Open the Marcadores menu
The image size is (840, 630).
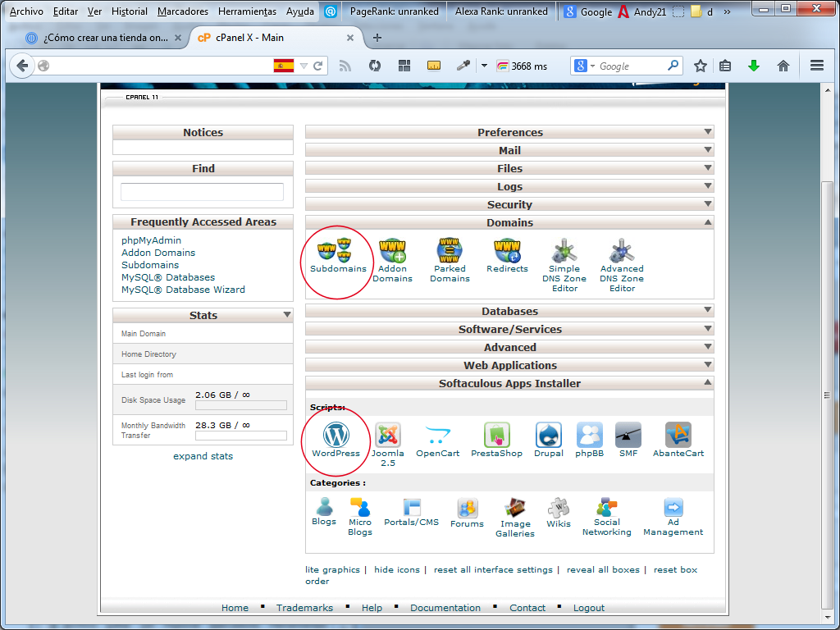183,11
